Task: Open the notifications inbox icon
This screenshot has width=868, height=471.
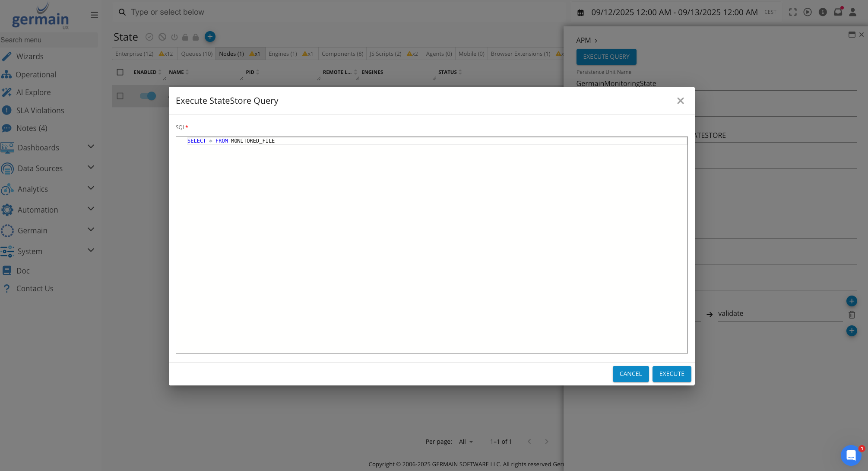Action: pyautogui.click(x=838, y=12)
